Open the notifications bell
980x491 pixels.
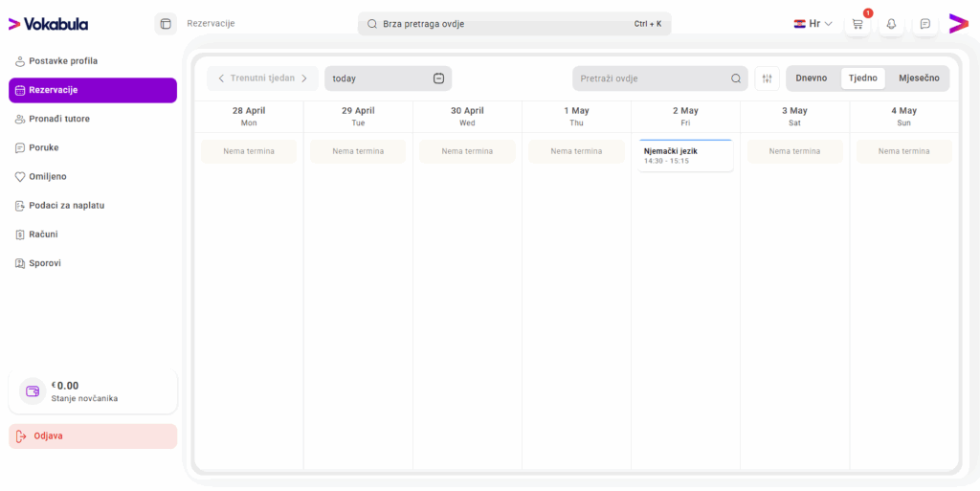click(891, 24)
